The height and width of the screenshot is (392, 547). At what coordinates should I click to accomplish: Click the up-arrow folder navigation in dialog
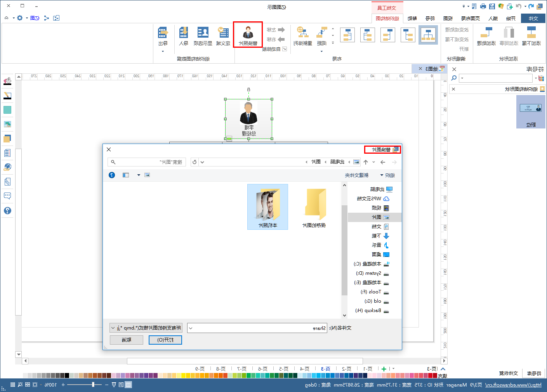pos(366,162)
